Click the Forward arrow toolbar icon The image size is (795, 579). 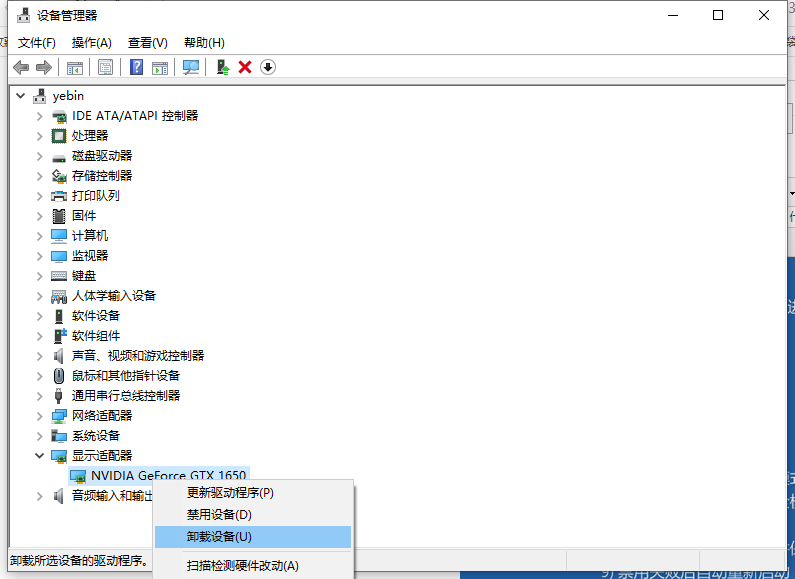44,67
